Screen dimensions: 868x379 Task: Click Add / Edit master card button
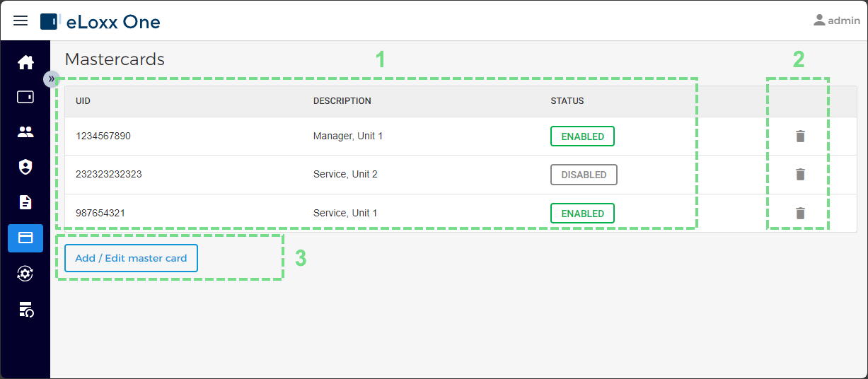coord(131,258)
